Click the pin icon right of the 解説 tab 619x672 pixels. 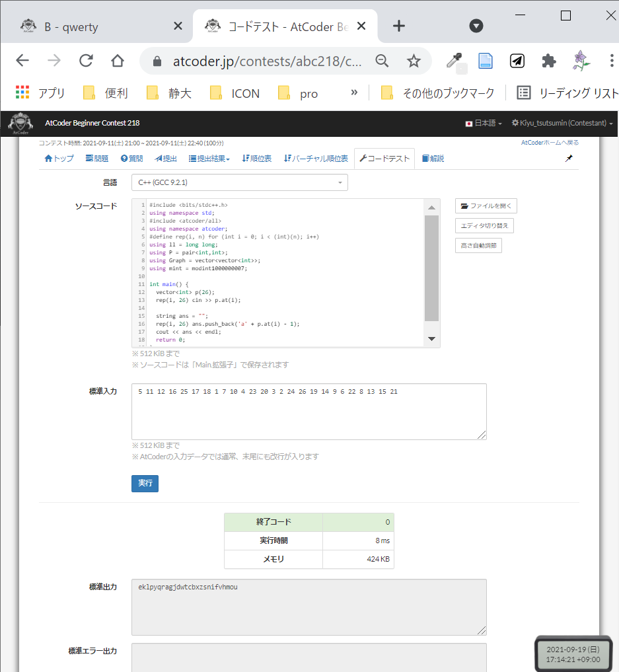tap(569, 158)
